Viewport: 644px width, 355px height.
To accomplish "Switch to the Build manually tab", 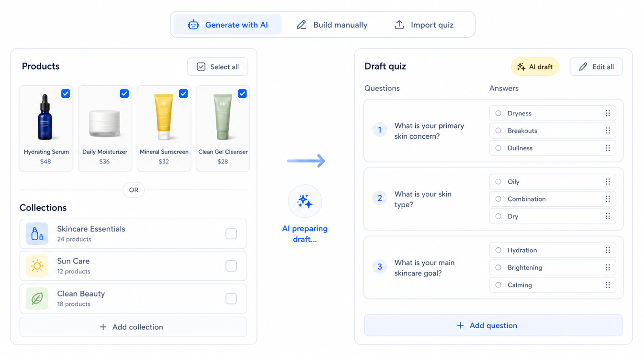I will [332, 25].
